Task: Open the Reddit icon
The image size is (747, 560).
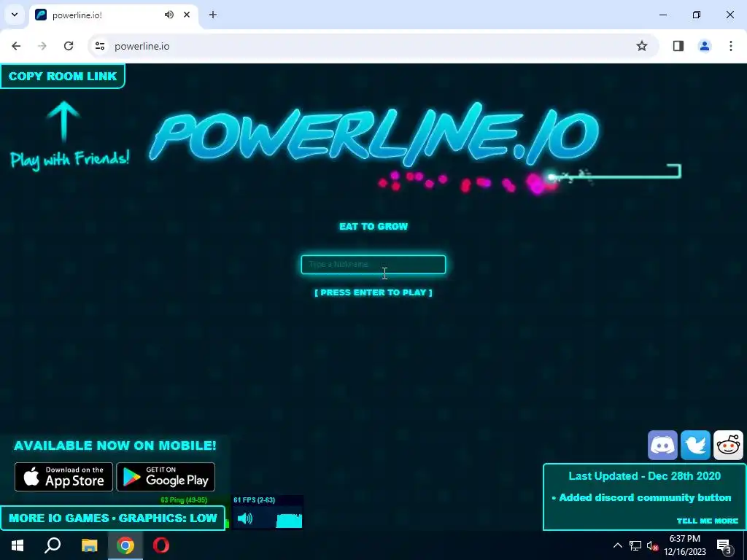Action: 729,446
